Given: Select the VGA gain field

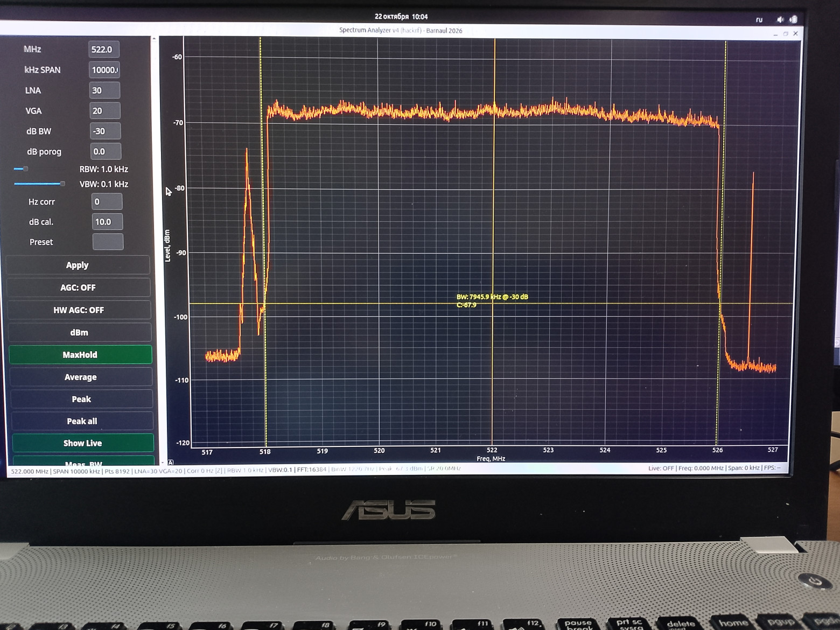Looking at the screenshot, I should [105, 111].
